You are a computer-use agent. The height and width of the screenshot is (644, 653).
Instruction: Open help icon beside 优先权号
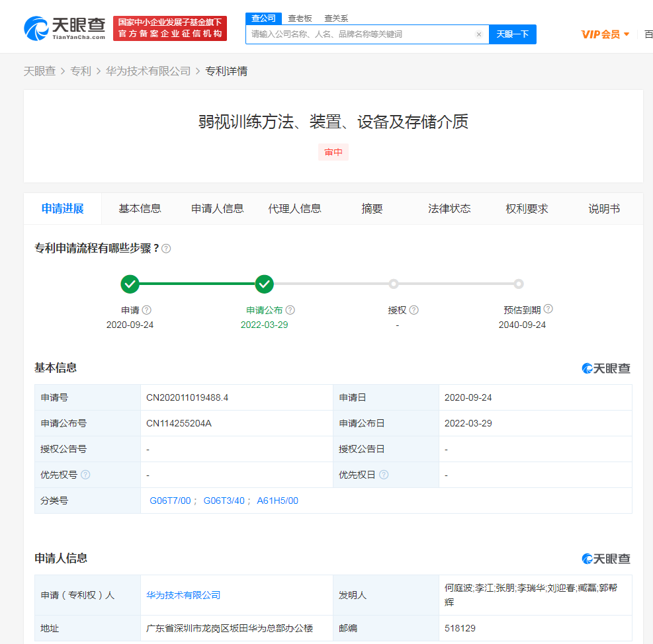tap(85, 475)
